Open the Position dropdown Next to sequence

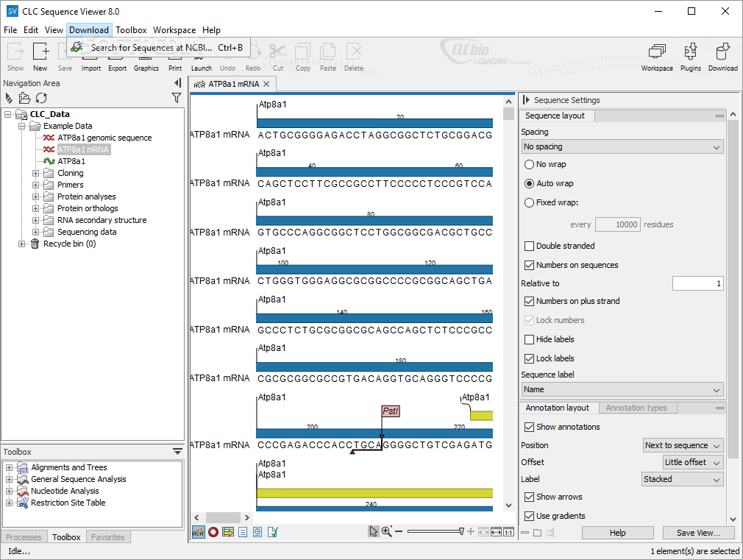pyautogui.click(x=683, y=445)
